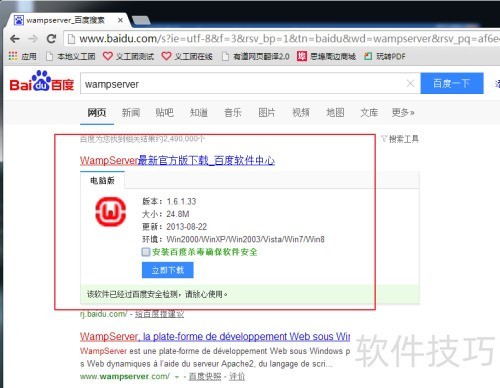Open the www.wampserver.com/ URL link
This screenshot has height=388, width=500.
(x=125, y=377)
